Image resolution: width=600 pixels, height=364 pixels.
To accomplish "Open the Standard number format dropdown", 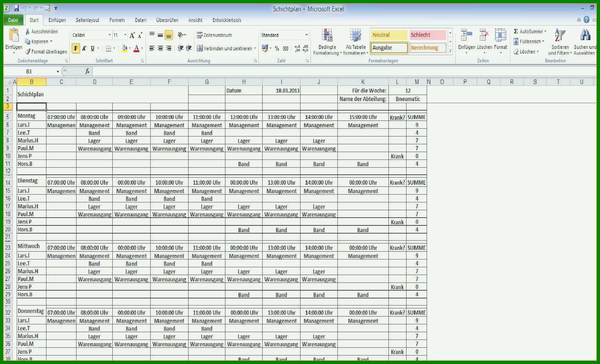I will coord(307,35).
